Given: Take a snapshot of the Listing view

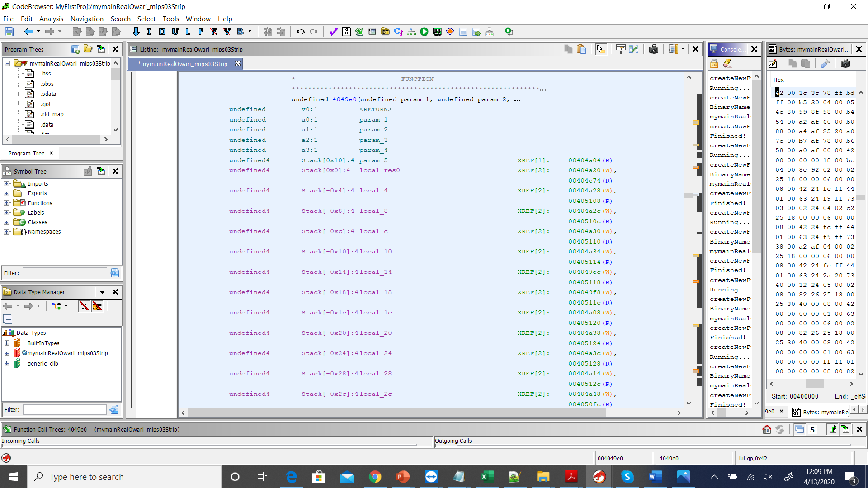Looking at the screenshot, I should 654,49.
